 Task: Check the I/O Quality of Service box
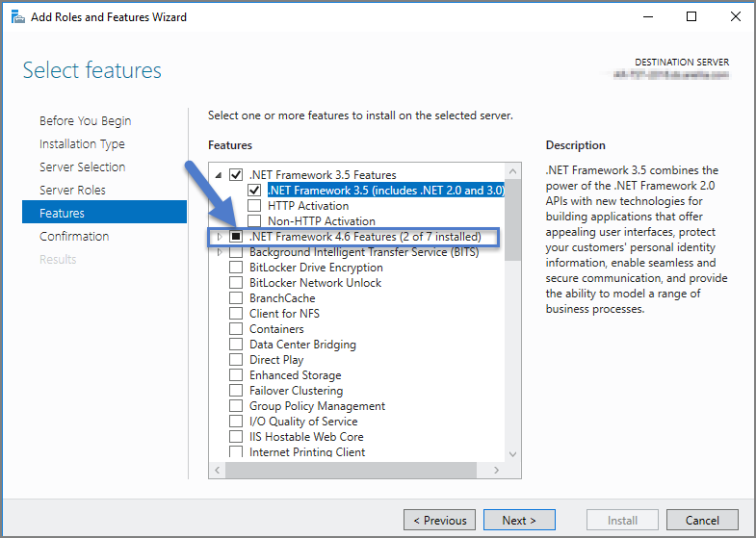click(x=236, y=421)
